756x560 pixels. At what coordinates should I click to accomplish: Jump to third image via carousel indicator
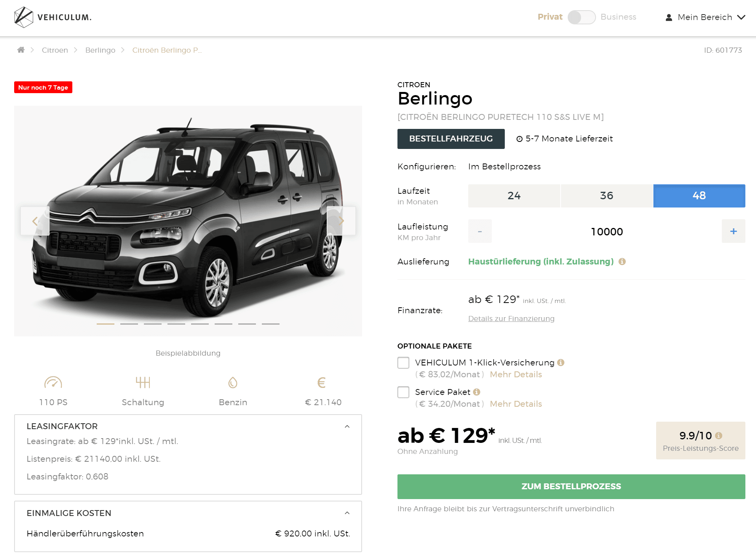point(153,324)
